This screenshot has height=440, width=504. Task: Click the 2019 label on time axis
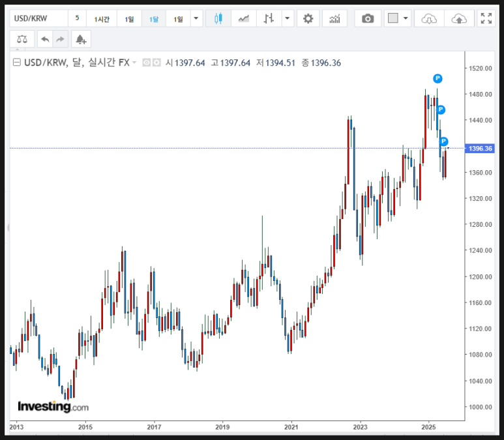(222, 427)
